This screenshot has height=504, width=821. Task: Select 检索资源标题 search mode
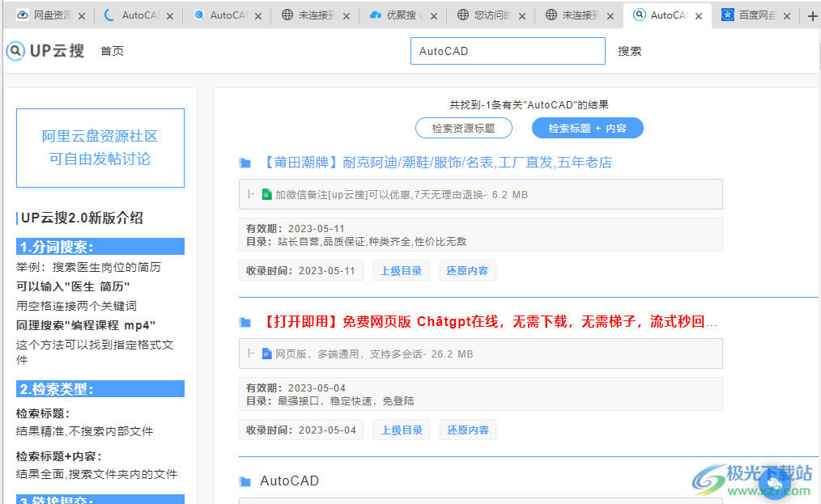click(464, 128)
